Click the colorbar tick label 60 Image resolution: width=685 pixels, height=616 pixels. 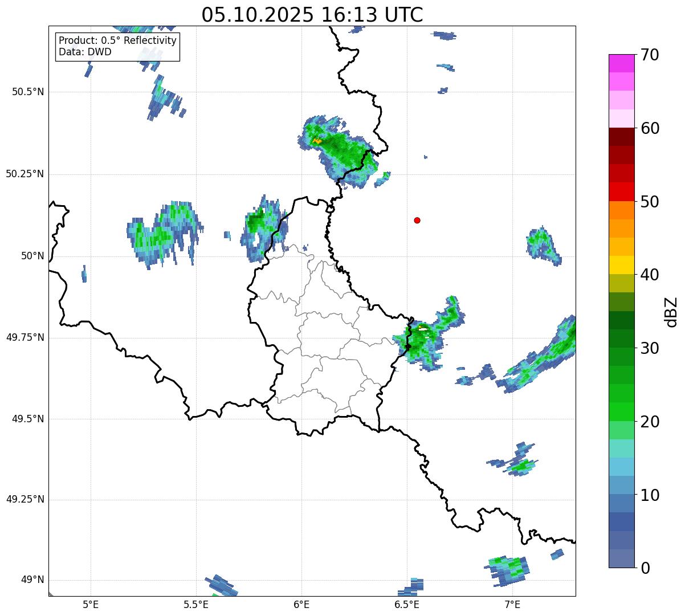point(650,128)
